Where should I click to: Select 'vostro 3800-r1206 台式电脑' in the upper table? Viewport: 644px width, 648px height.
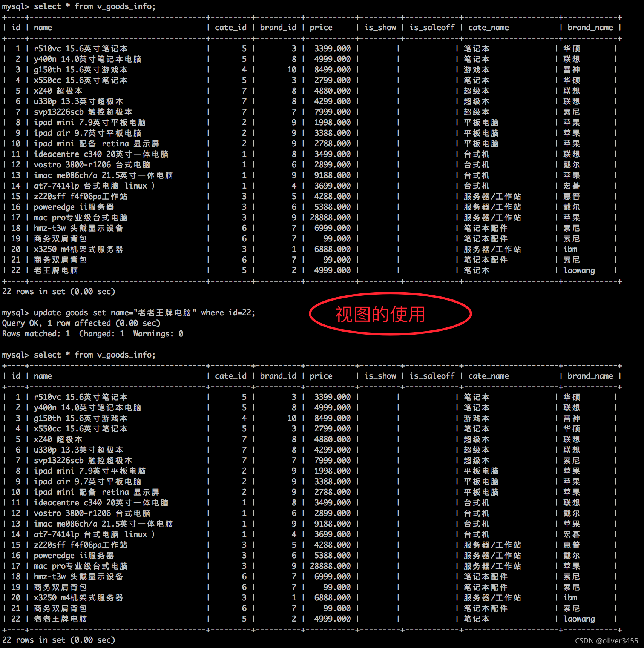point(92,165)
